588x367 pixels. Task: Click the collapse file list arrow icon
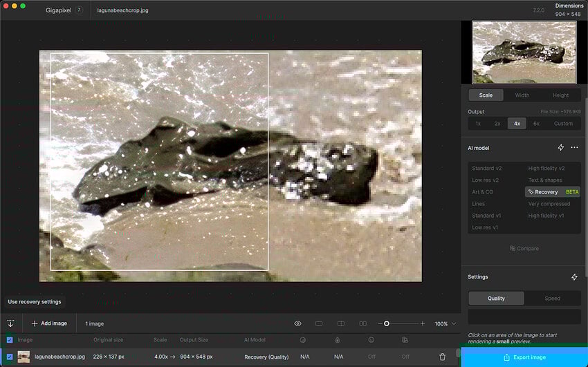tap(10, 323)
